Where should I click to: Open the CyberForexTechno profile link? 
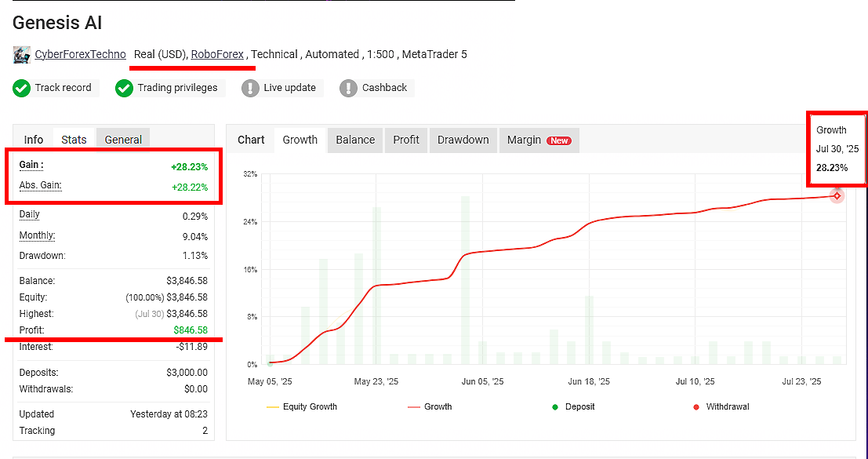80,54
